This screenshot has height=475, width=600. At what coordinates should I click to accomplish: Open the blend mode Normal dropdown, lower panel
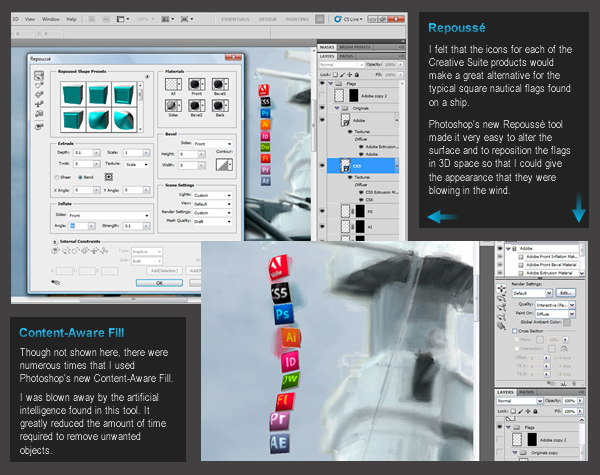(x=520, y=401)
